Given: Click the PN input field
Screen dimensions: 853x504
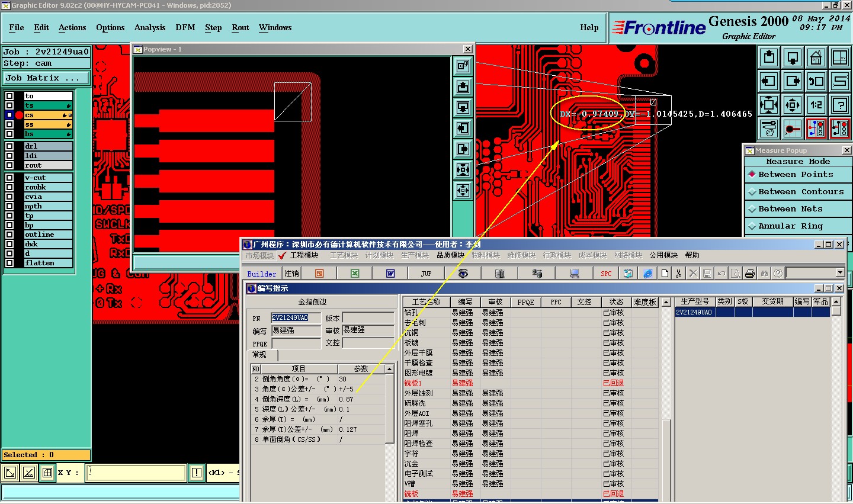Looking at the screenshot, I should tap(296, 318).
